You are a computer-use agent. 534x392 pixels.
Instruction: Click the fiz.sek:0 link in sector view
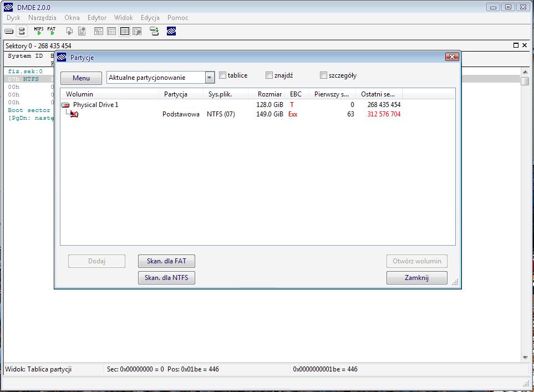pyautogui.click(x=25, y=71)
